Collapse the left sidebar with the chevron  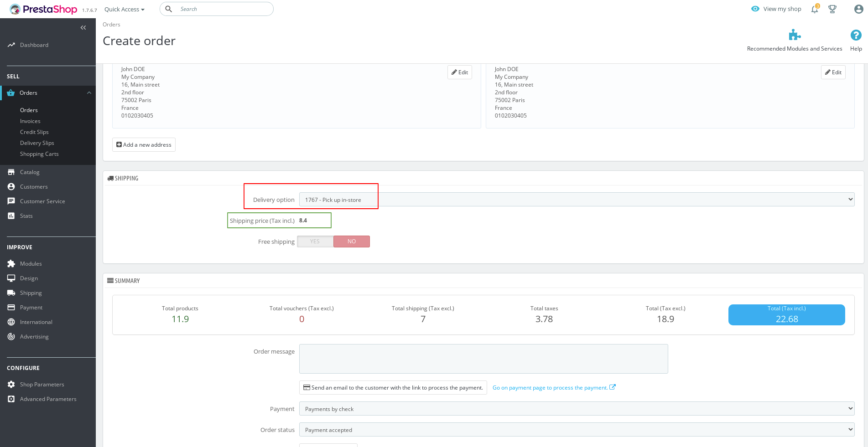83,28
